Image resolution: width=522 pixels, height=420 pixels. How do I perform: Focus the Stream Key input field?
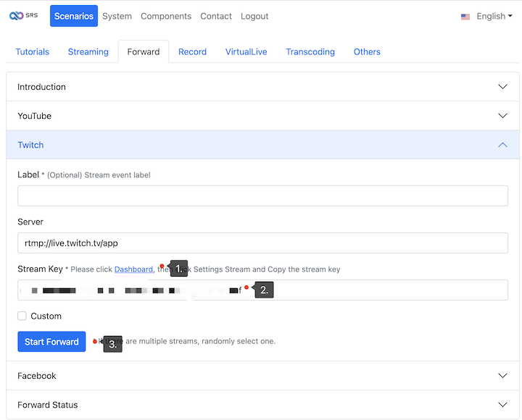point(262,290)
